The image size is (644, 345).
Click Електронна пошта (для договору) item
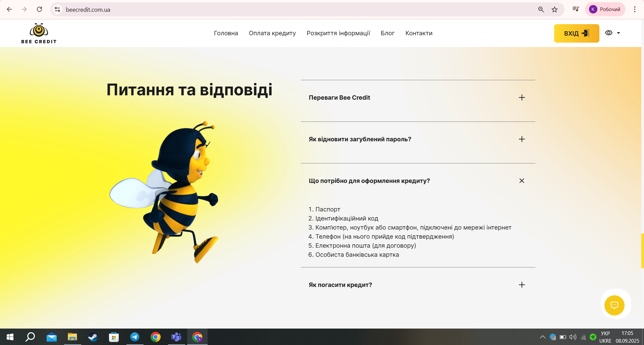pos(366,246)
